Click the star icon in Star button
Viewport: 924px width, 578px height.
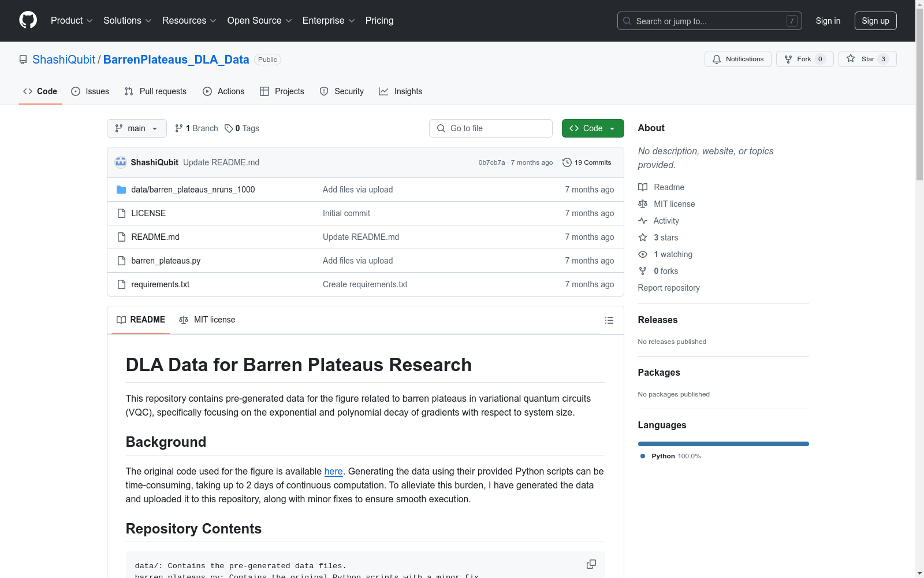pyautogui.click(x=851, y=58)
